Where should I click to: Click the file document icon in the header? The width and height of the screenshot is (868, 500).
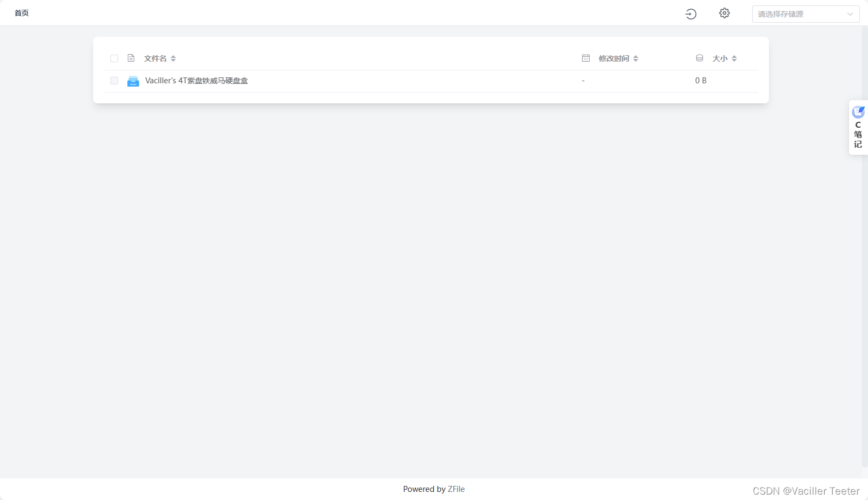point(131,58)
